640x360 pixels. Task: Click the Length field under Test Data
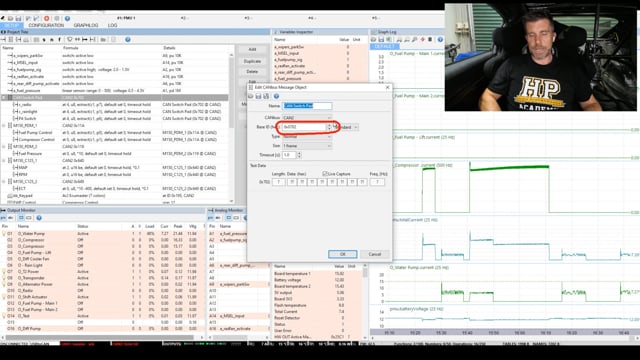coord(279,182)
